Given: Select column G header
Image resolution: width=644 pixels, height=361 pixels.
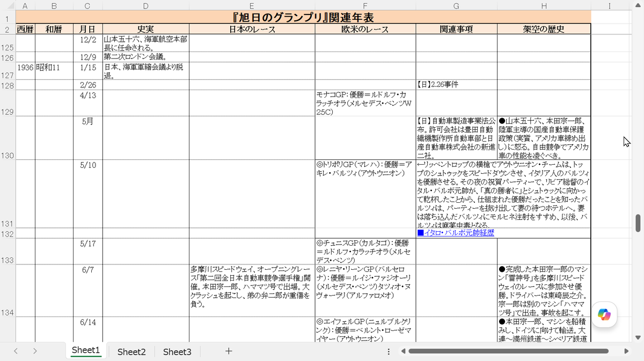Looking at the screenshot, I should coord(456,6).
